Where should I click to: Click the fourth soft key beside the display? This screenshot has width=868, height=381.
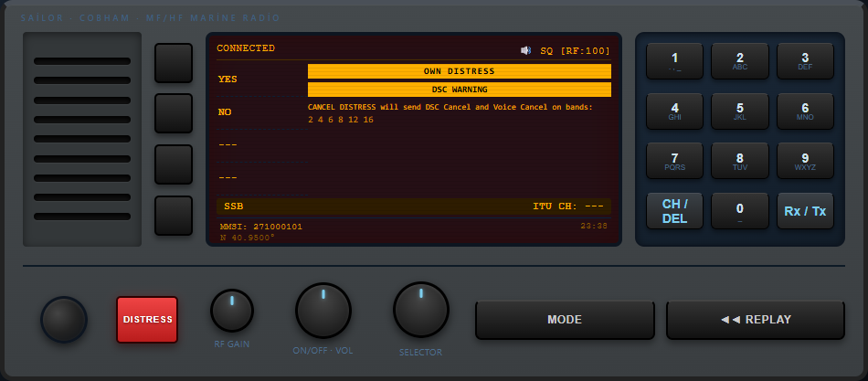click(x=174, y=216)
